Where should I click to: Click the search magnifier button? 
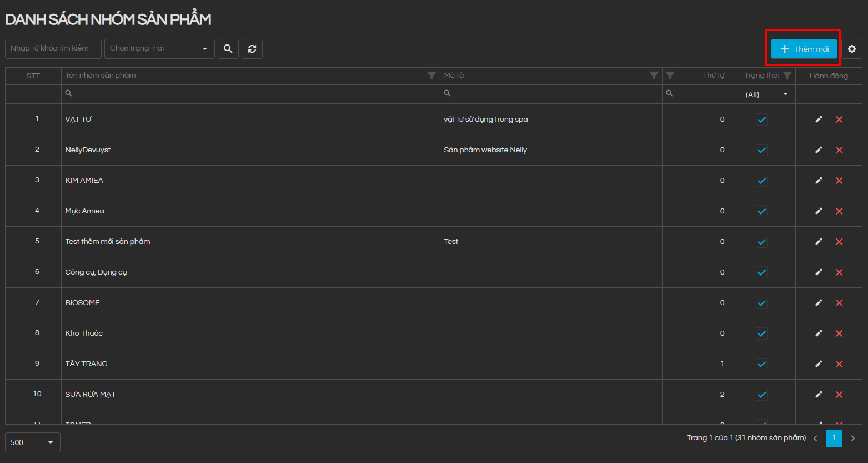228,49
